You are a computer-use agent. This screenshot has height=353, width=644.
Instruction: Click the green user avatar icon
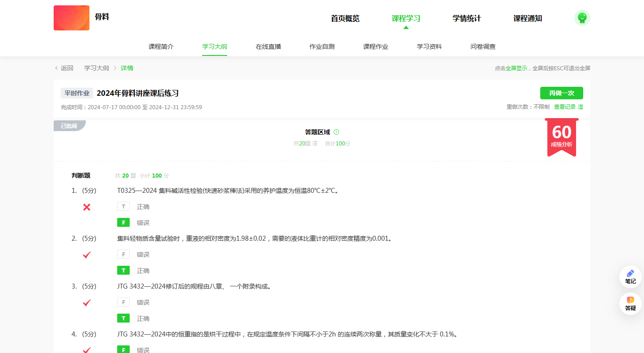pos(582,18)
